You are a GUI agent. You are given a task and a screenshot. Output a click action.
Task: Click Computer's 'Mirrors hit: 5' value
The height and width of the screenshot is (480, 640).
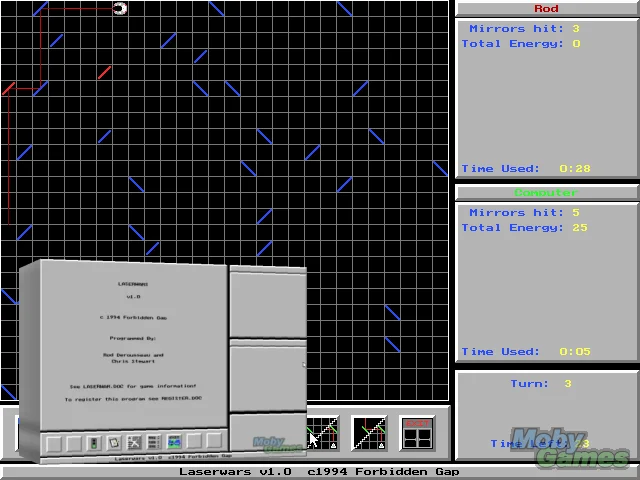point(576,213)
